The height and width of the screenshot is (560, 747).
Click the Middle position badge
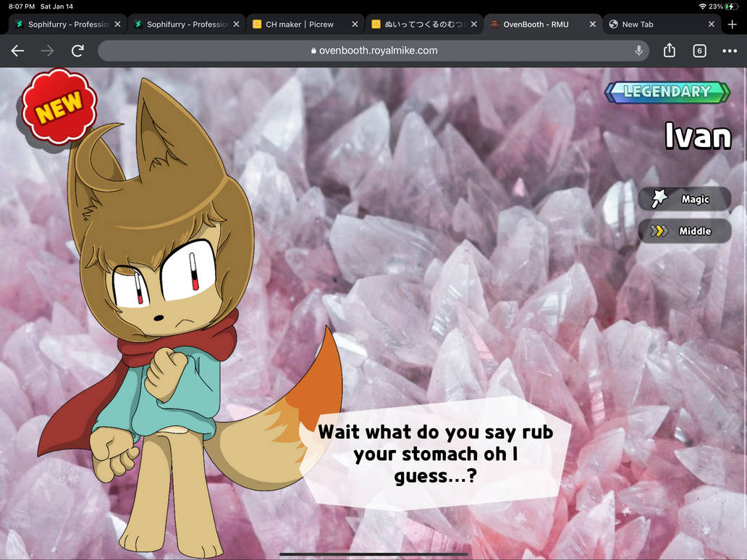pyautogui.click(x=685, y=231)
